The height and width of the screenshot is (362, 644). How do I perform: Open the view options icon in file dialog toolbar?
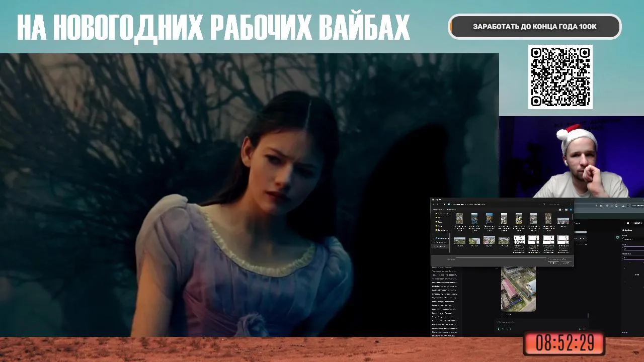tap(560, 210)
